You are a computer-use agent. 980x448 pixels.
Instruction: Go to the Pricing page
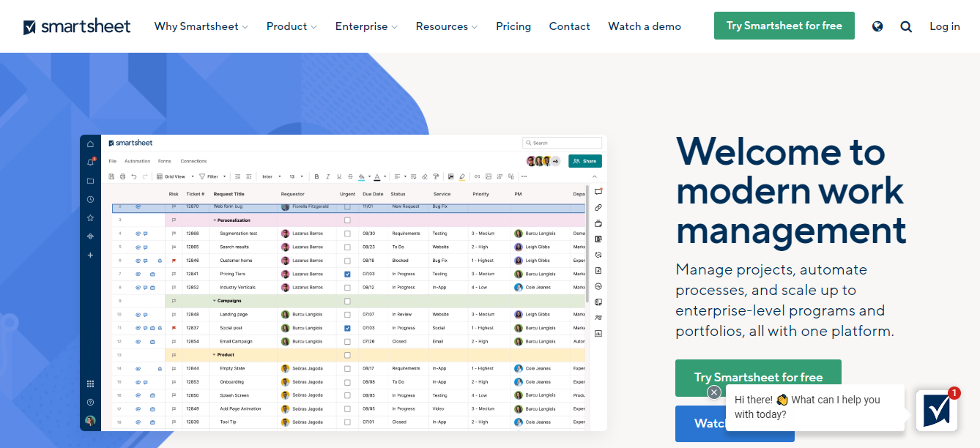pyautogui.click(x=513, y=26)
